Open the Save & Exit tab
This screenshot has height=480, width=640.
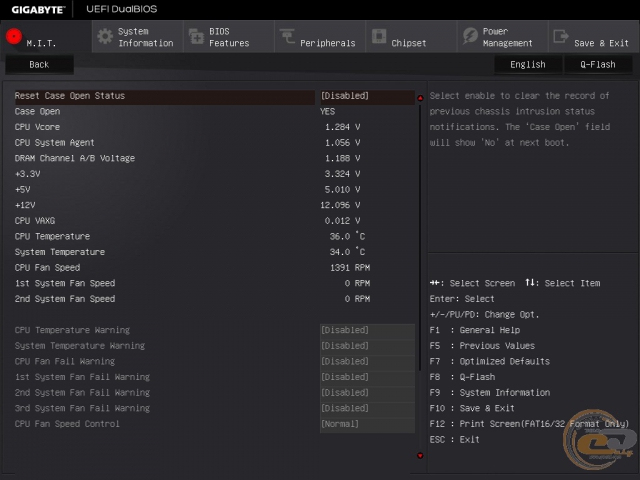click(x=594, y=37)
